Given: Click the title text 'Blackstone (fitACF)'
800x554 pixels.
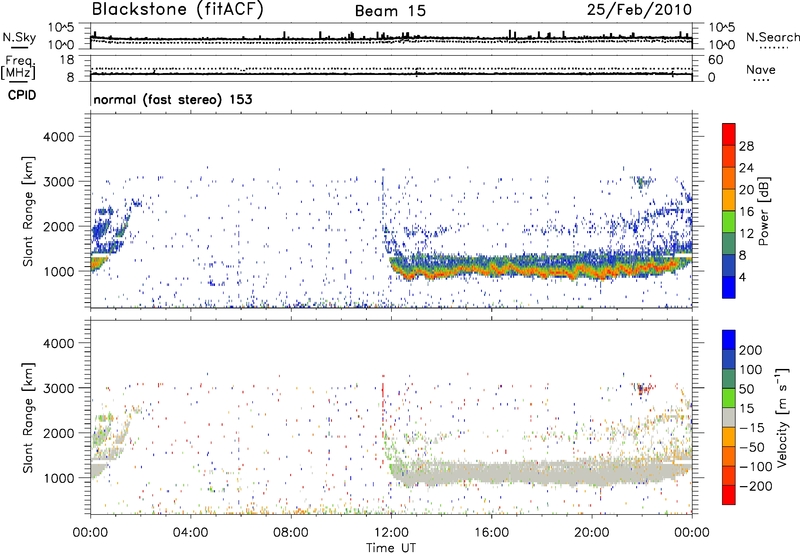Looking at the screenshot, I should 177,9.
